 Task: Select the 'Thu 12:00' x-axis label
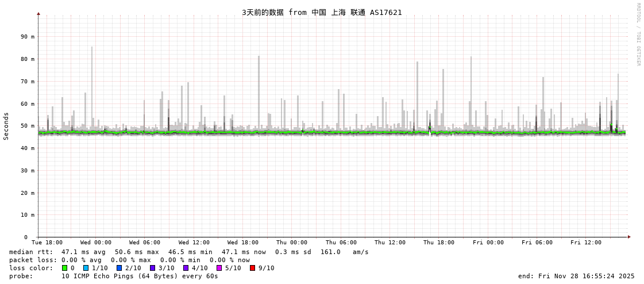coord(390,243)
